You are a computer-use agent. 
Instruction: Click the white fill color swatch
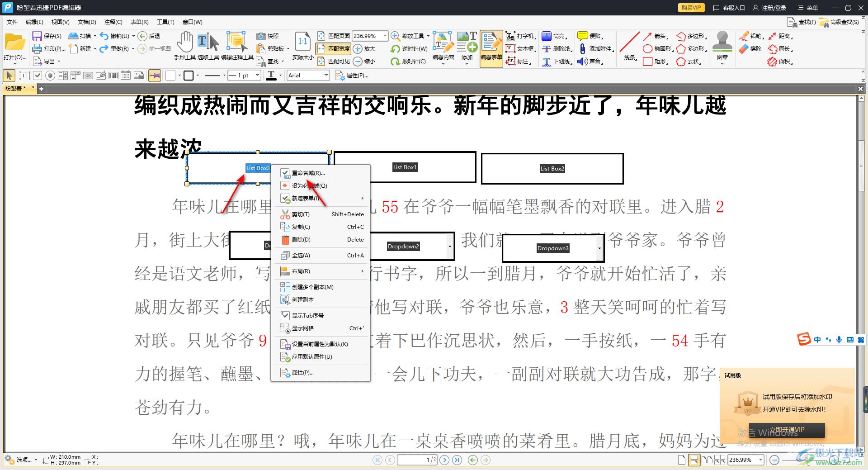click(x=170, y=76)
